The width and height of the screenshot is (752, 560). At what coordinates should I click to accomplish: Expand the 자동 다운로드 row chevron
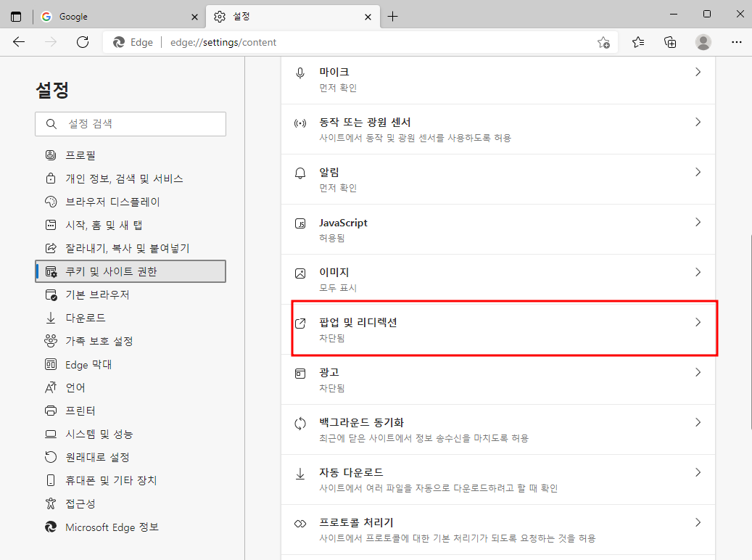pos(698,472)
